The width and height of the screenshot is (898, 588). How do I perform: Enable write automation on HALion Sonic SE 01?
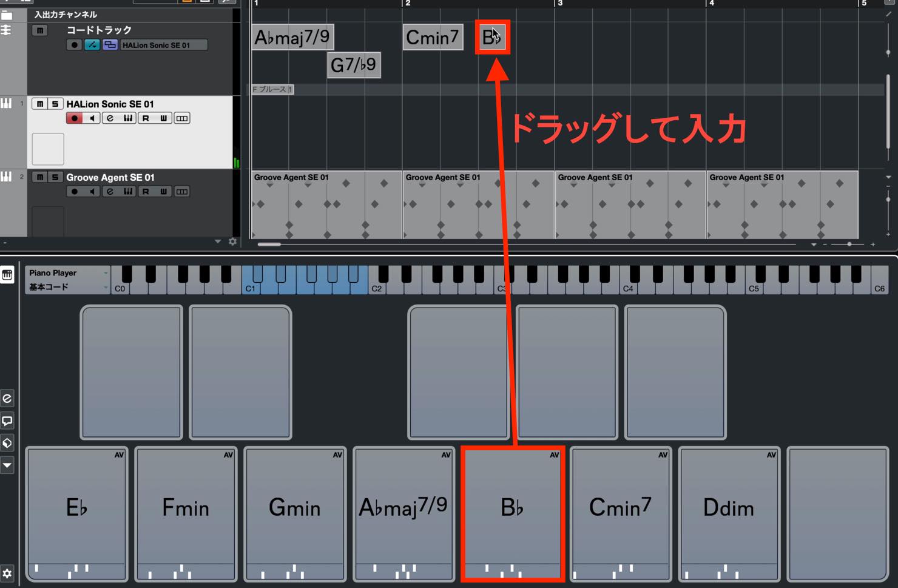coord(163,118)
